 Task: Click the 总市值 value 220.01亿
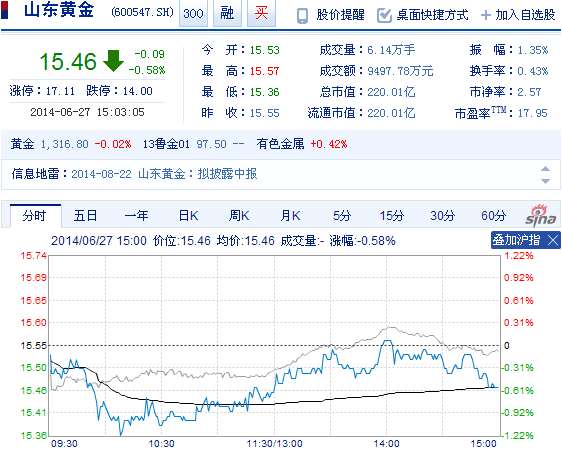click(391, 92)
